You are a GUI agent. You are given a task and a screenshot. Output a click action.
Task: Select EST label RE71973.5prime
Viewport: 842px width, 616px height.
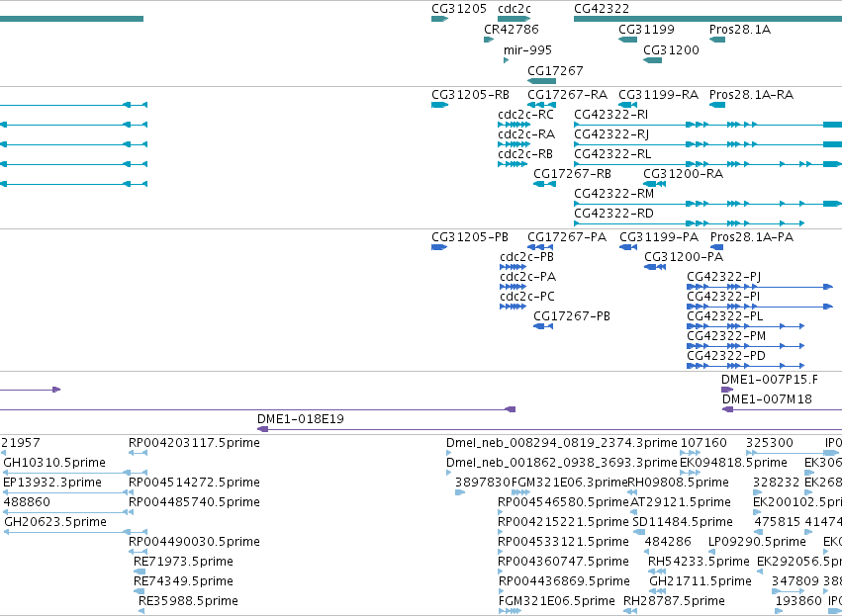coord(184,563)
